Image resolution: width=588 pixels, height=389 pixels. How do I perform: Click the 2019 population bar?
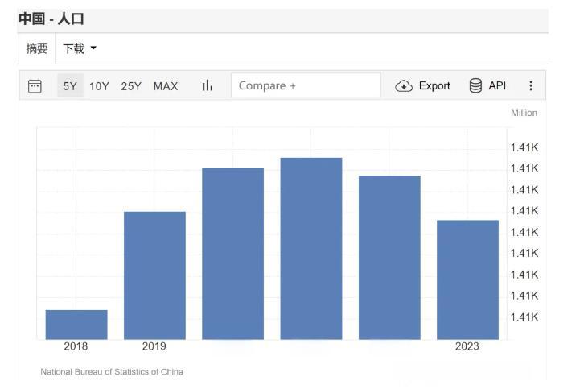click(154, 275)
